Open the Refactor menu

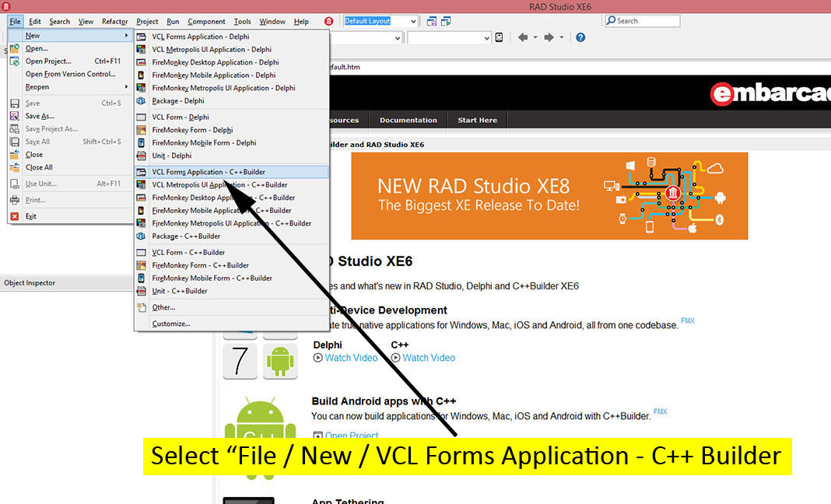(x=114, y=21)
